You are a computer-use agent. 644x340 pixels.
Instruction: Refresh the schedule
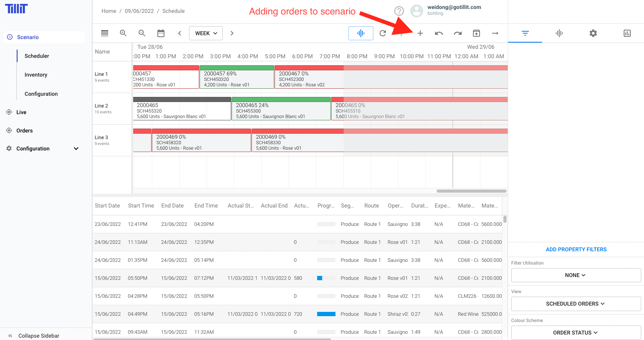(x=383, y=33)
